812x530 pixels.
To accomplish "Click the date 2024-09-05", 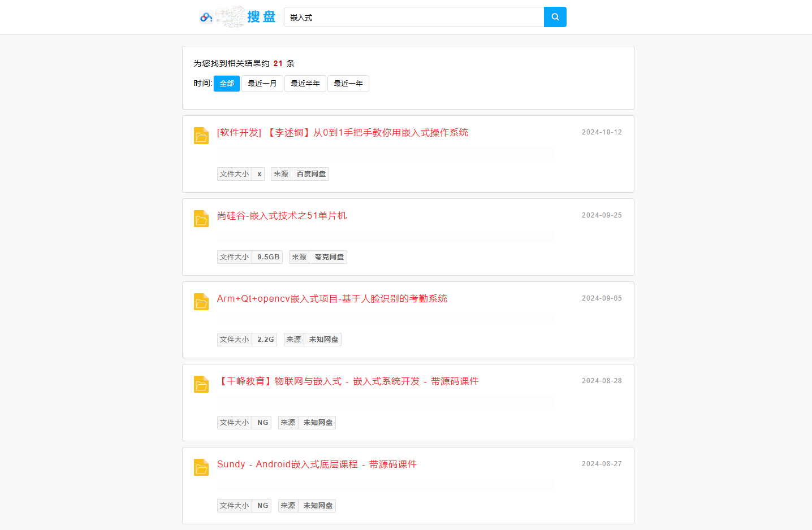I will click(x=602, y=298).
